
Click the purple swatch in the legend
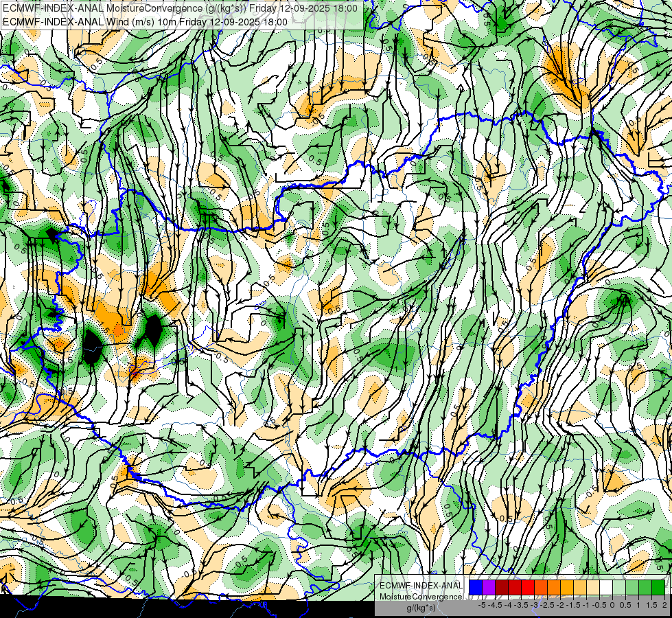489,588
